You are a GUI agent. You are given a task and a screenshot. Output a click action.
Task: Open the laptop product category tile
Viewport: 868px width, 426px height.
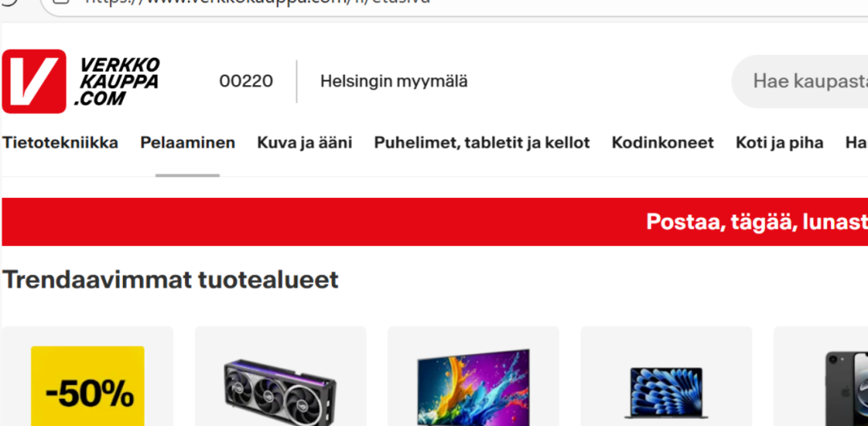click(x=666, y=376)
